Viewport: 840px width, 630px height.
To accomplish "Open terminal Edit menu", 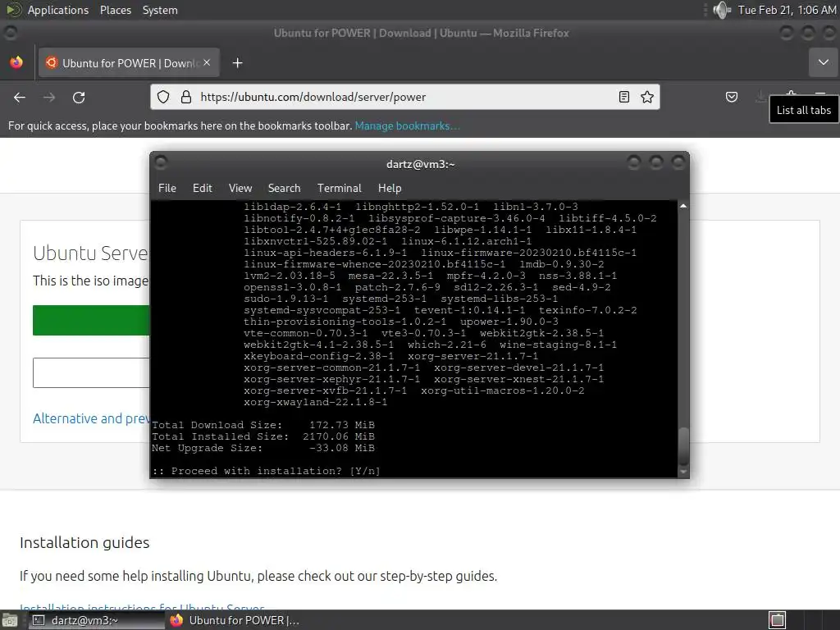I will click(x=203, y=188).
